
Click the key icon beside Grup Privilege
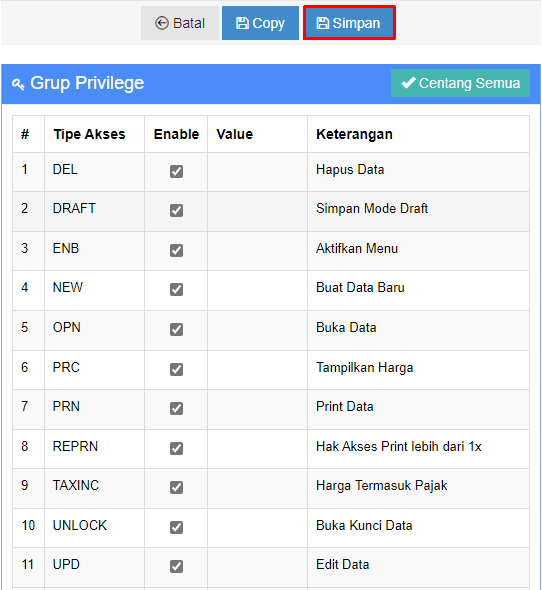tap(18, 84)
